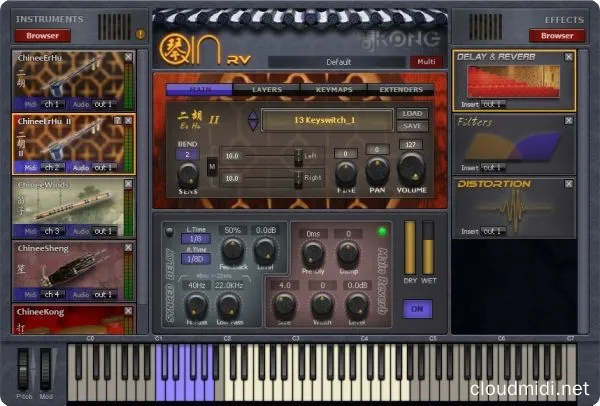The width and height of the screenshot is (600, 406).
Task: Adjust the PAN knob
Action: pos(377,171)
